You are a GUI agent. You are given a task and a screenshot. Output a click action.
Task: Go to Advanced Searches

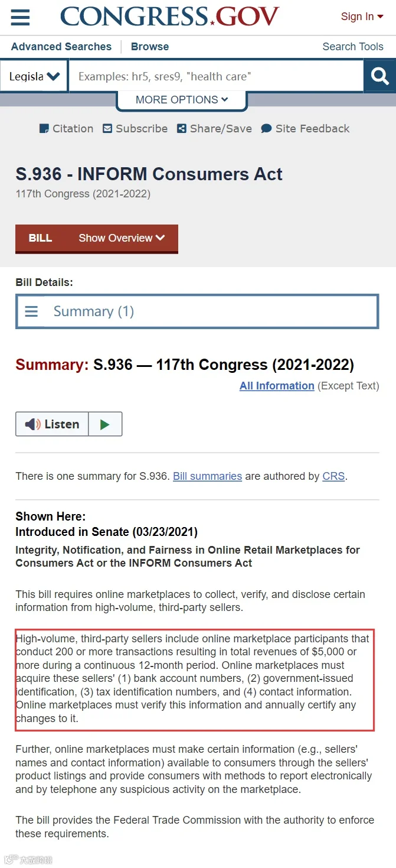[61, 47]
